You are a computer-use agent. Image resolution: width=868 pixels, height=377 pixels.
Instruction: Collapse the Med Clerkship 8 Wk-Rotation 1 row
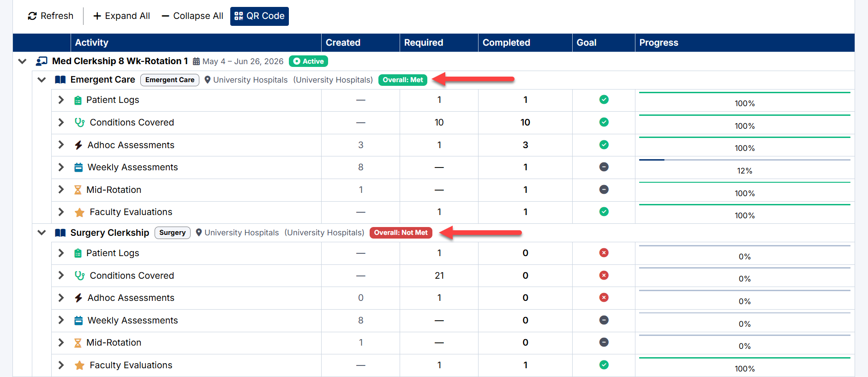click(x=22, y=61)
